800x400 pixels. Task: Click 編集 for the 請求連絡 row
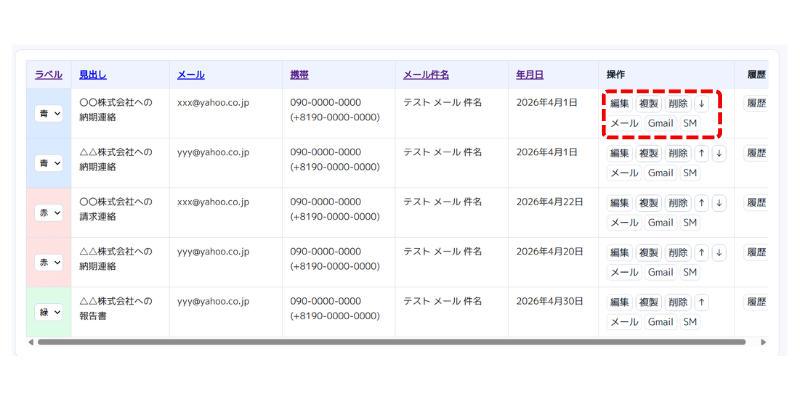coord(619,203)
